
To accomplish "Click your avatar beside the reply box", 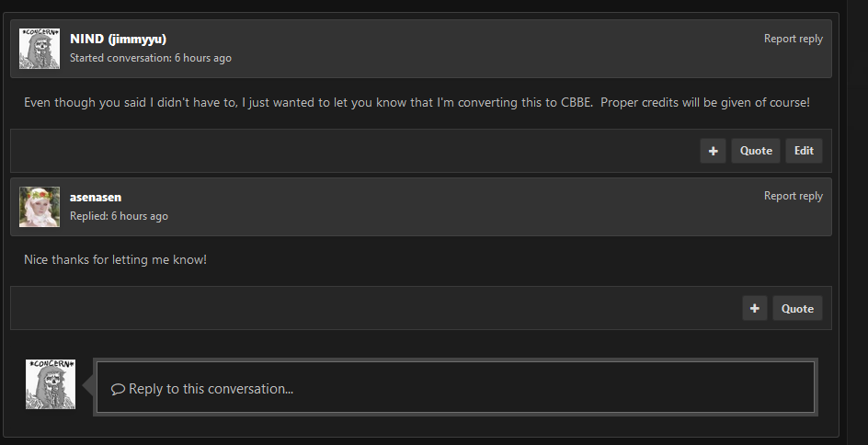I will click(51, 384).
